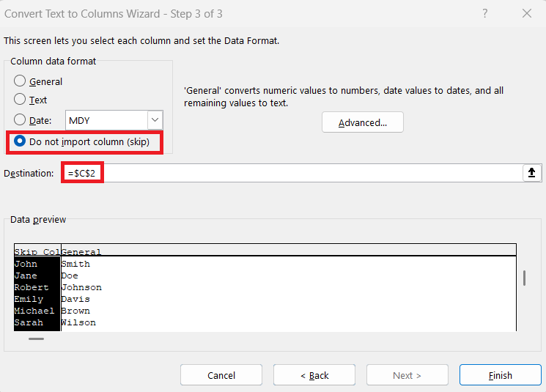Click 'Smith' in the data preview

tap(75, 264)
